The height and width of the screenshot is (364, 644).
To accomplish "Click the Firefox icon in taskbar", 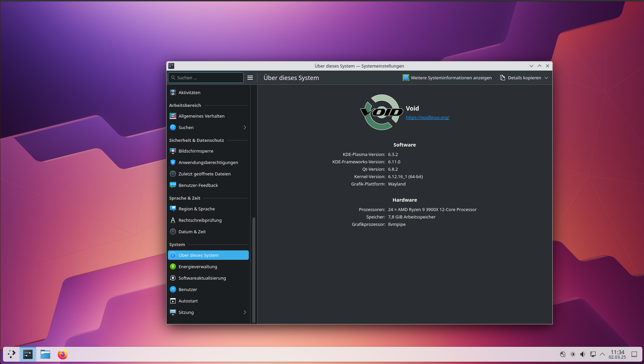I will pos(62,354).
